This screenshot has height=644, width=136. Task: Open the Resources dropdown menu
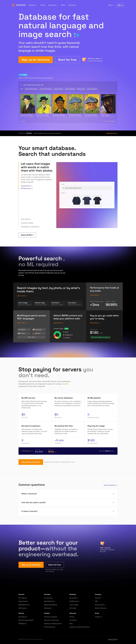click(x=53, y=5)
